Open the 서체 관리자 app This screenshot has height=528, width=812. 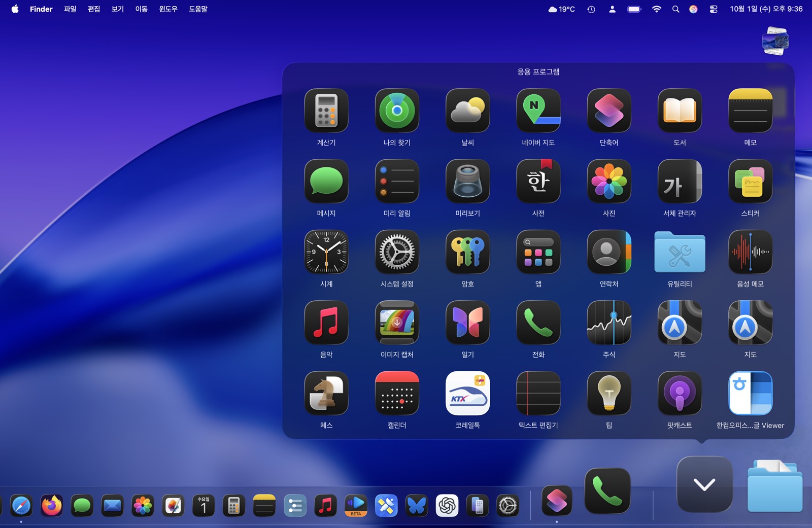pos(680,182)
